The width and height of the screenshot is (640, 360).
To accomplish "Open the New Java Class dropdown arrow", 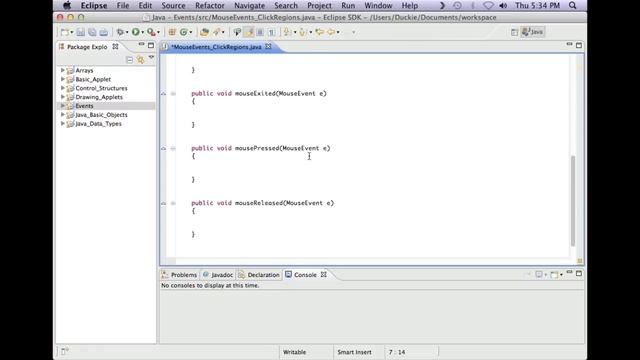I will click(191, 32).
